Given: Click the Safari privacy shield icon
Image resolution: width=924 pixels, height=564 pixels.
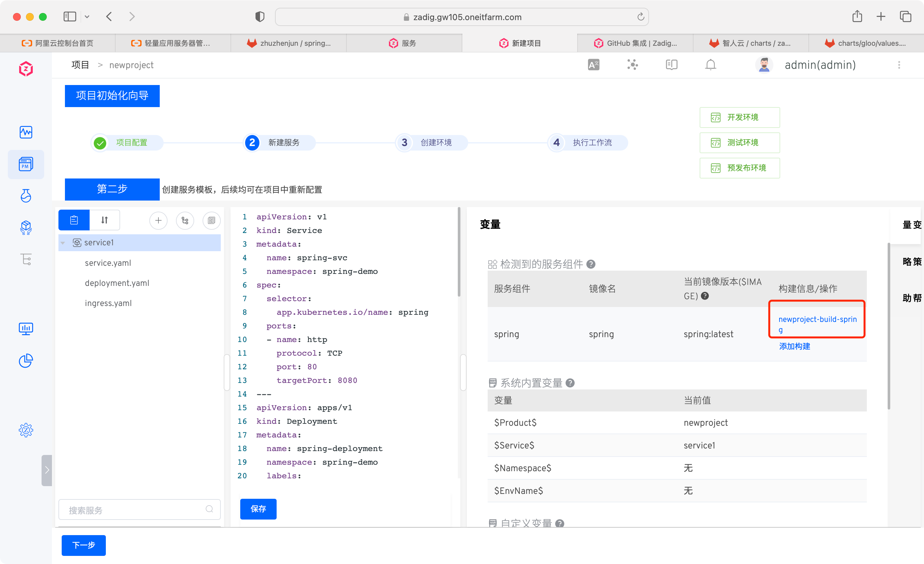Looking at the screenshot, I should [260, 17].
